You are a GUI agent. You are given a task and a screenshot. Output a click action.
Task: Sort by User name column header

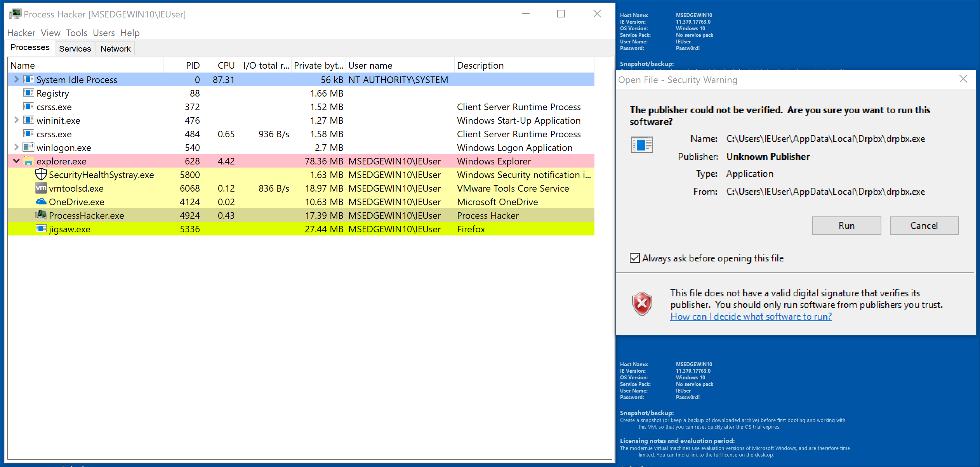(x=400, y=66)
